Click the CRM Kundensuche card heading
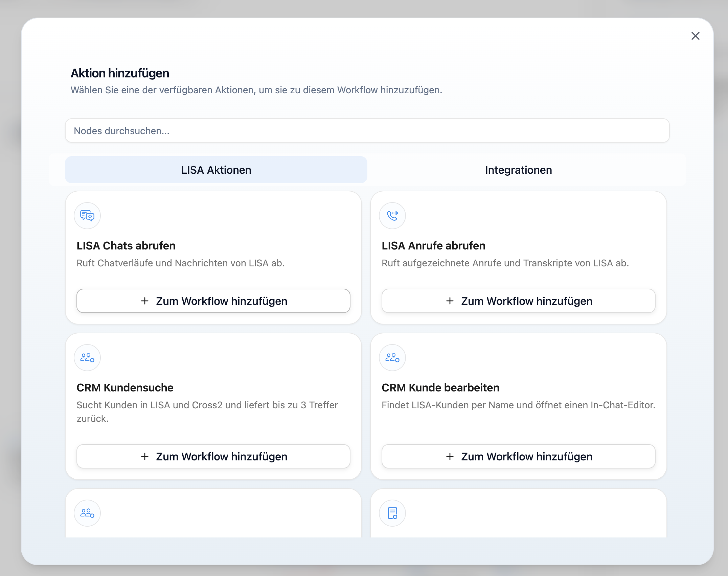 pos(125,388)
